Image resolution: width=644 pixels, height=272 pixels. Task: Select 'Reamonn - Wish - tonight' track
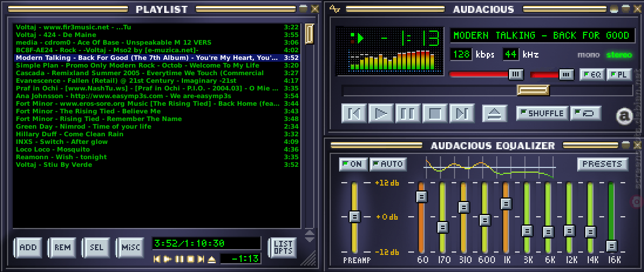[158, 157]
